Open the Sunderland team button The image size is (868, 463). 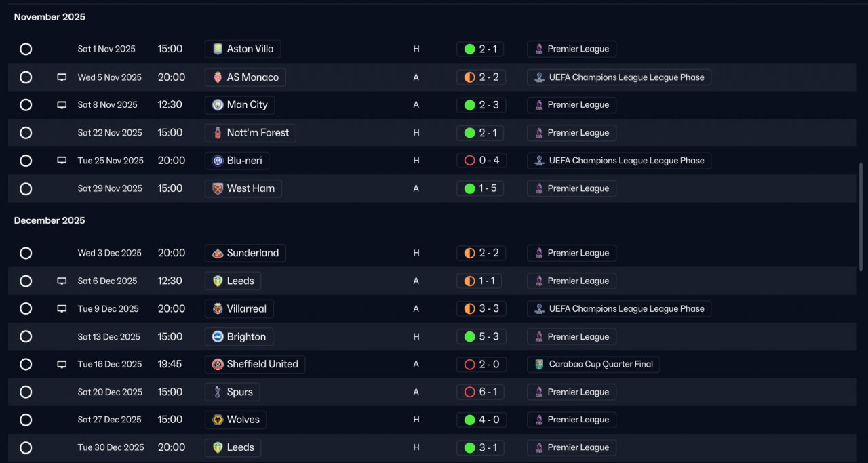pos(245,253)
